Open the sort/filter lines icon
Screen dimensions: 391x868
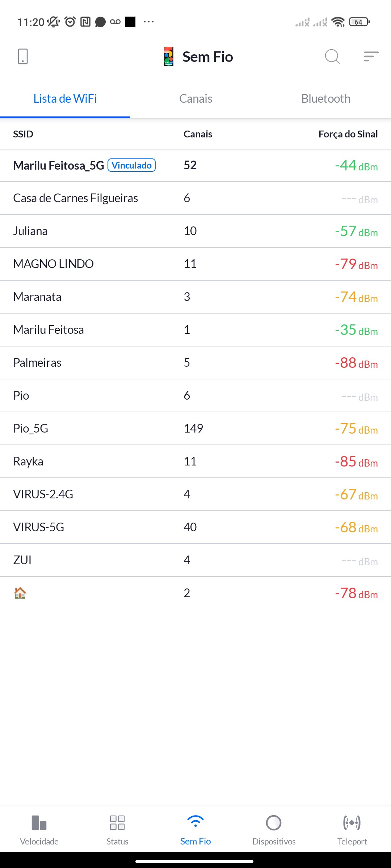click(371, 56)
